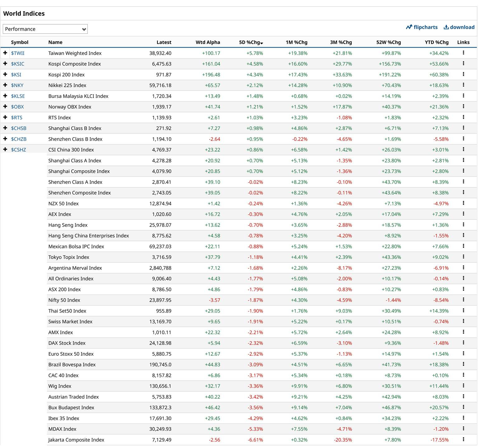This screenshot has height=448, width=488.
Task: Open links menu for Argentina Merval Index
Action: 463,268
